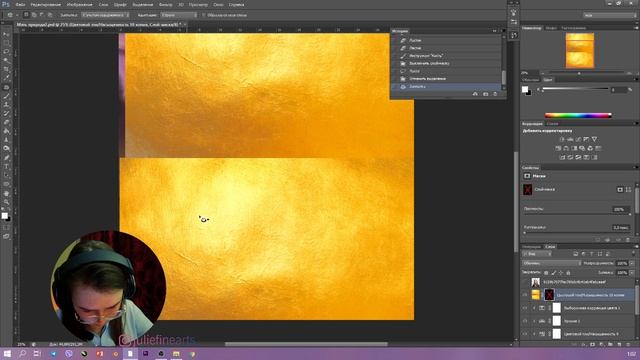Screen dimensions: 640x360
Task: Hide the 'Выборочная коррекция цвета' layer
Action: tap(525, 308)
